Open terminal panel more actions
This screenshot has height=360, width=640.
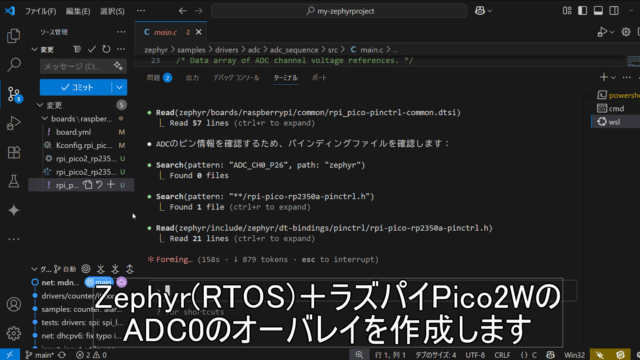click(627, 77)
